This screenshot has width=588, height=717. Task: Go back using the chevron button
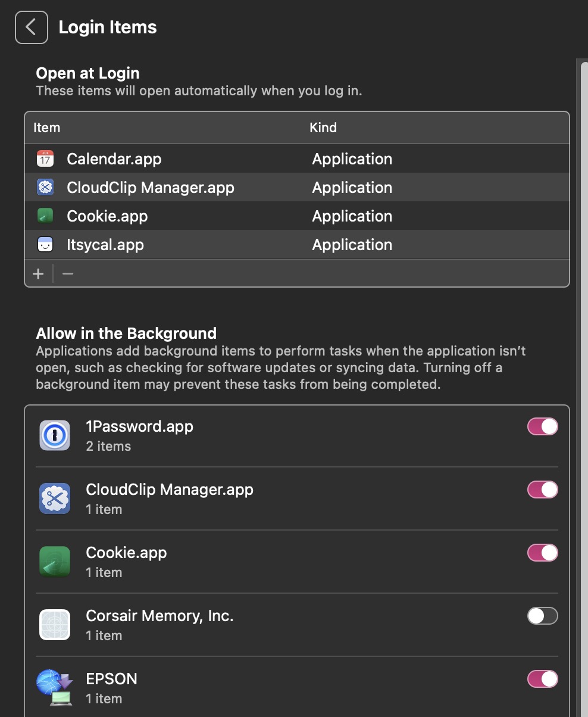[x=32, y=27]
